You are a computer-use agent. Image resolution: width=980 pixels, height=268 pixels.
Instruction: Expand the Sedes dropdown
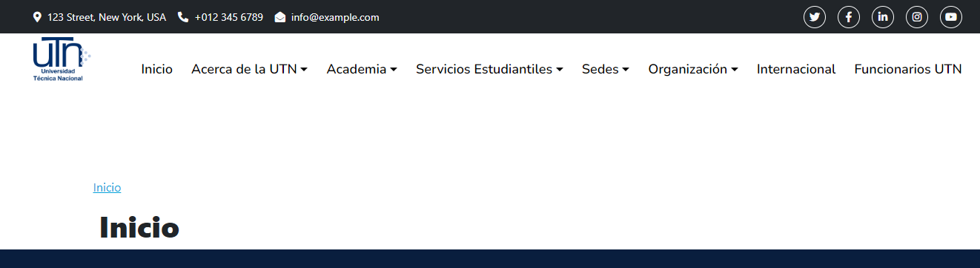606,69
